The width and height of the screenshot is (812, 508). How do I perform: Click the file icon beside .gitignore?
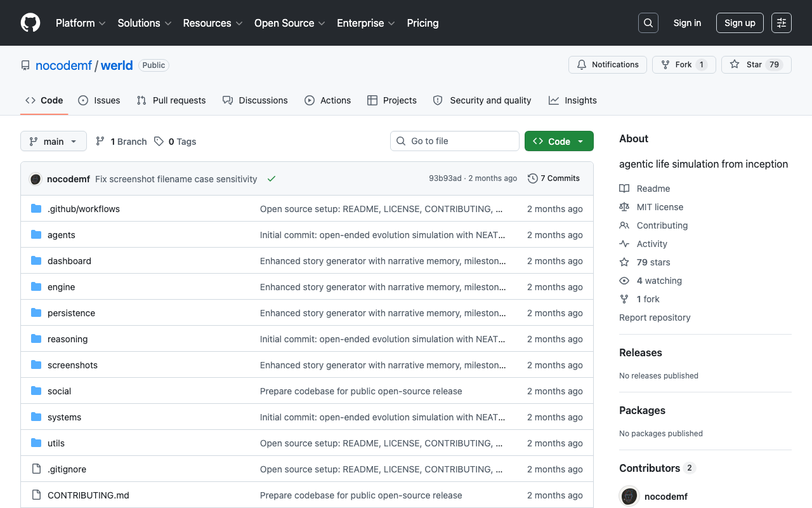pos(36,469)
